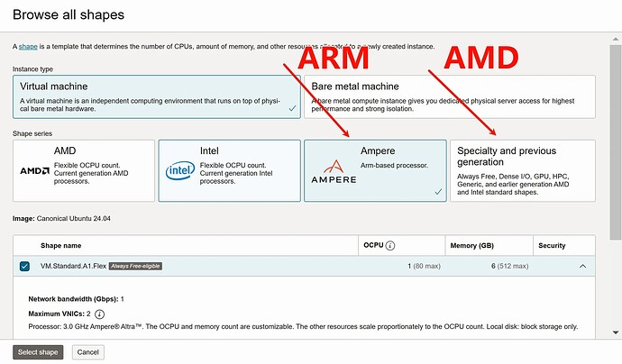The height and width of the screenshot is (364, 622).
Task: Click the scrollbar down arrow
Action: coord(616,332)
